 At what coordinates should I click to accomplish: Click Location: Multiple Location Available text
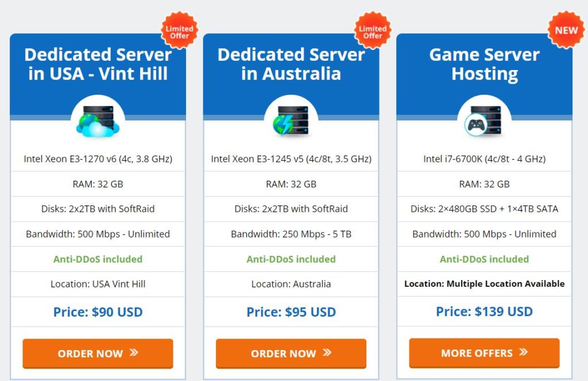pos(484,283)
